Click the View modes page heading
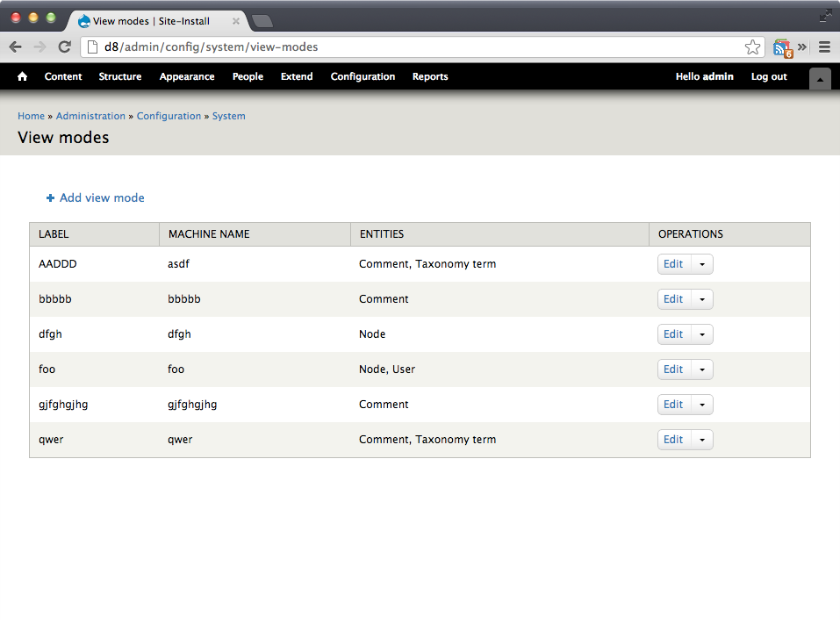Image resolution: width=840 pixels, height=624 pixels. pyautogui.click(x=63, y=138)
